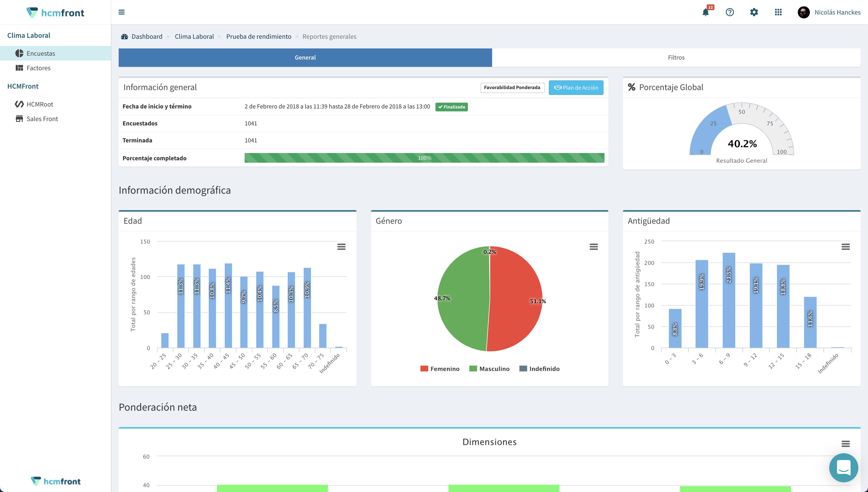Screen dimensions: 868x492
Task: Open Favorabilidad Ponderada
Action: pyautogui.click(x=512, y=87)
